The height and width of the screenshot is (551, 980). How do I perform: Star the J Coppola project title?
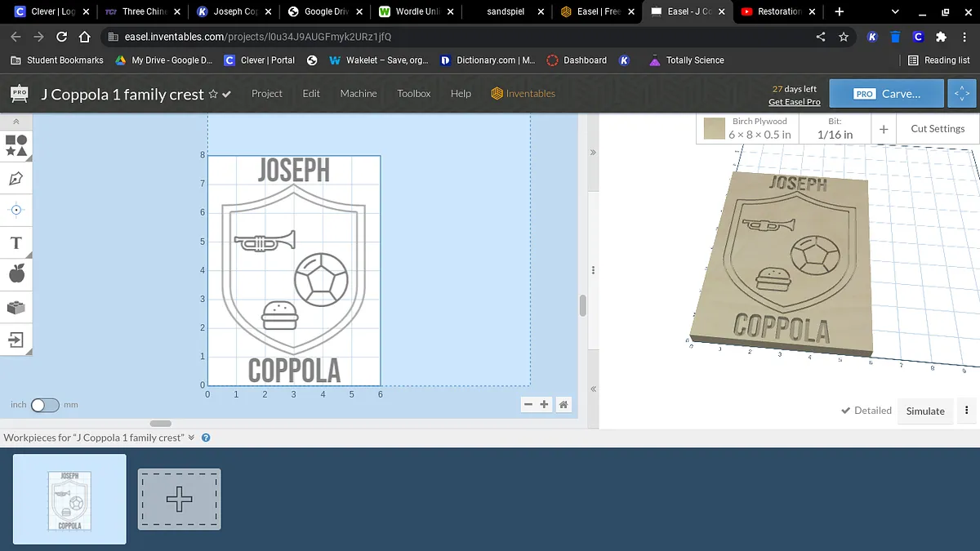[x=213, y=94]
